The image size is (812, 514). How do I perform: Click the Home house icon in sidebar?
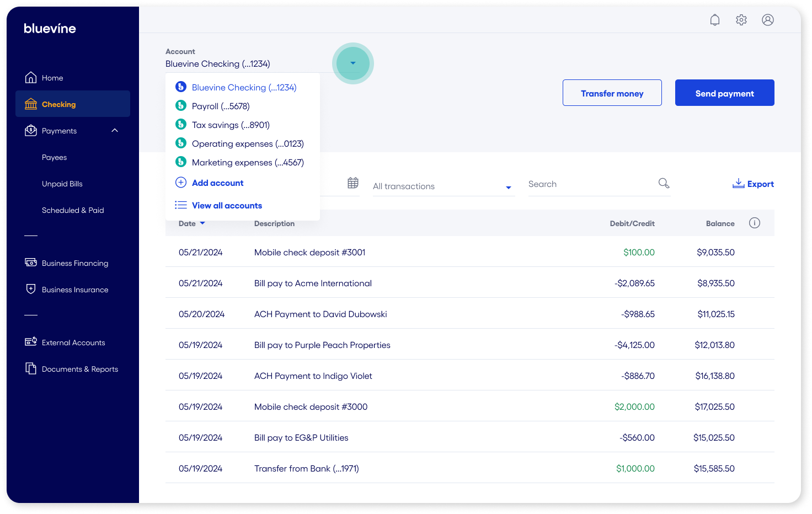click(x=31, y=78)
